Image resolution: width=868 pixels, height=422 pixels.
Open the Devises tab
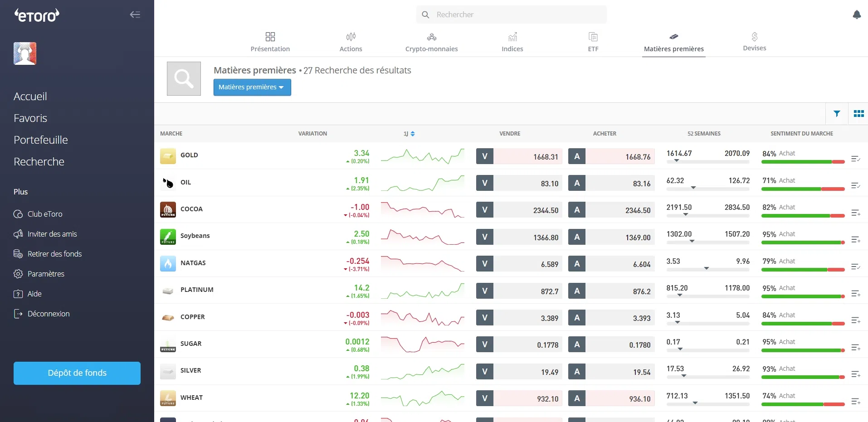click(x=755, y=42)
